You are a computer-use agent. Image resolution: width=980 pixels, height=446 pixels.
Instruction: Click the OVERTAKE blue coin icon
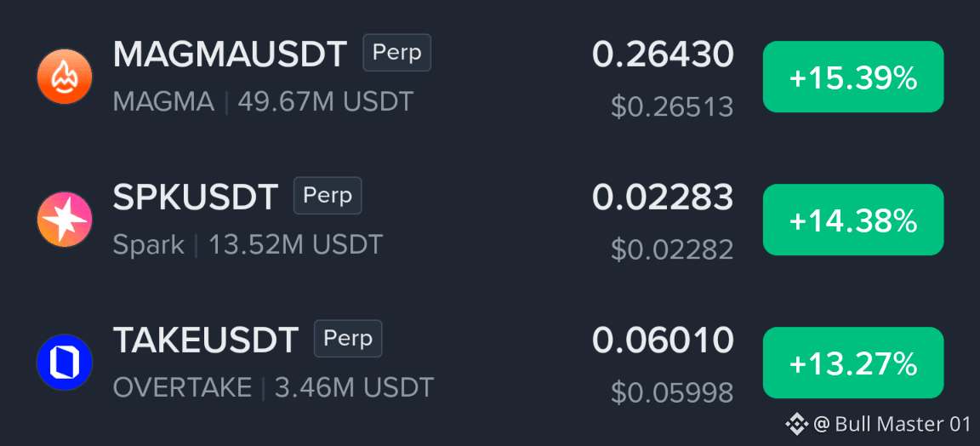click(x=65, y=363)
